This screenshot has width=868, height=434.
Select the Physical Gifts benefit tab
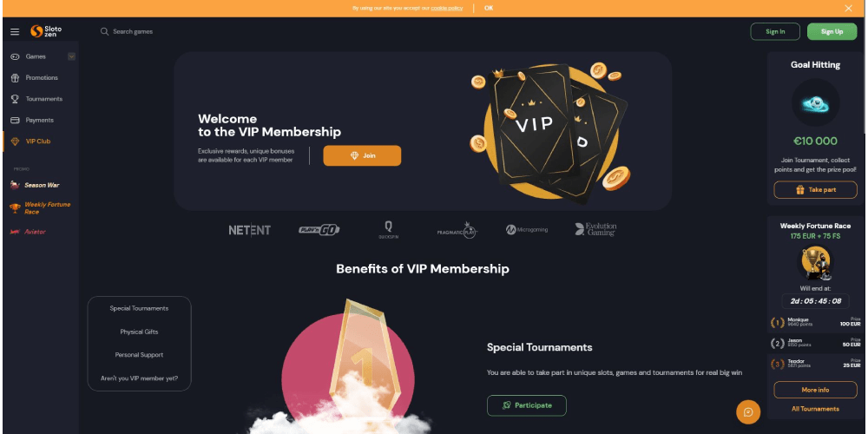139,332
